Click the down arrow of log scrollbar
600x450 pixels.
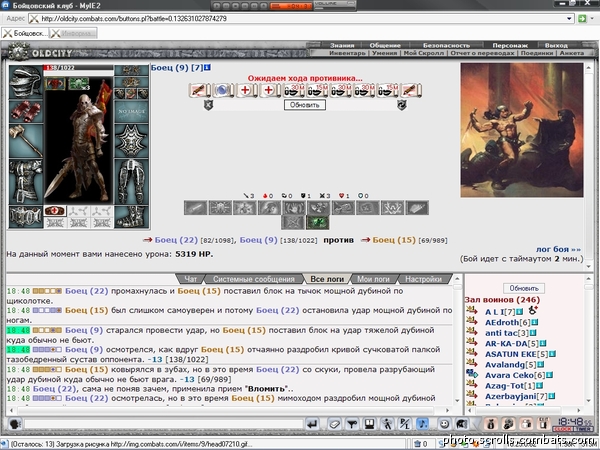(457, 400)
